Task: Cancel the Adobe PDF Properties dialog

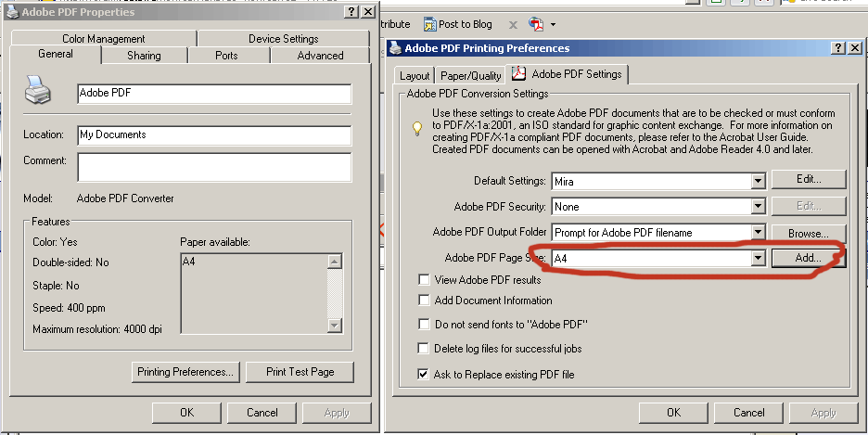Action: pos(262,413)
